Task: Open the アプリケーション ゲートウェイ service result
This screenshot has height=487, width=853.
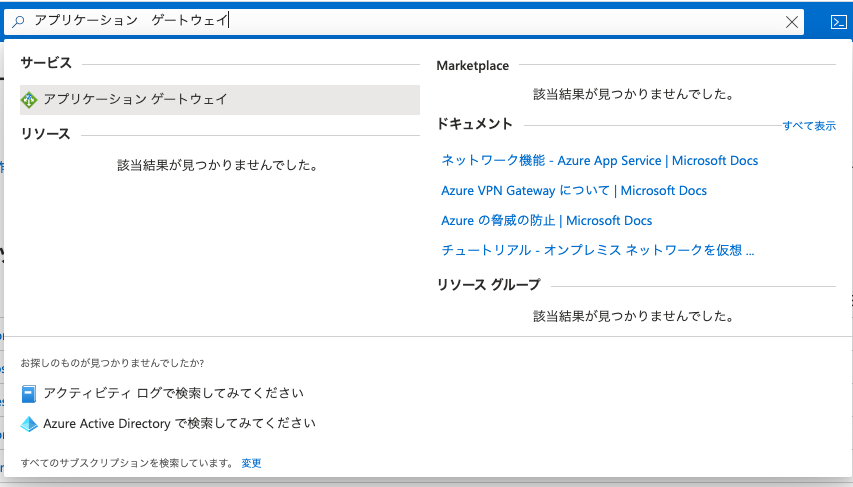Action: pos(220,100)
